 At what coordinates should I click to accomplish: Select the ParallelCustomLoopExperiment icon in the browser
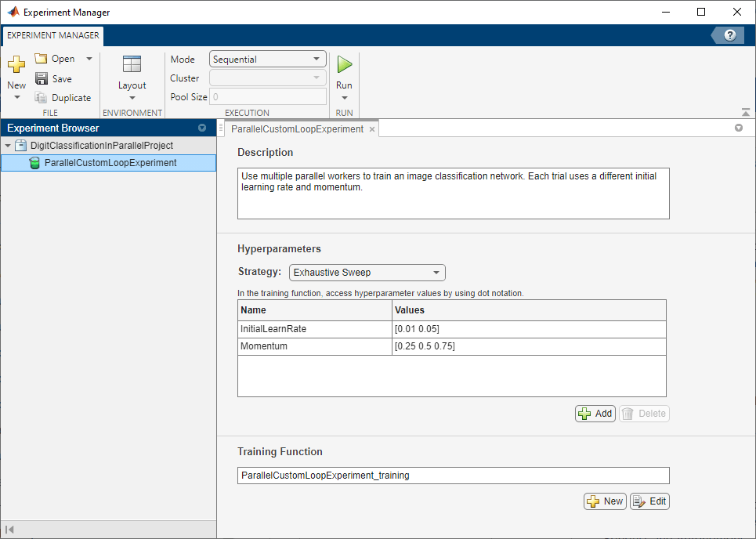pos(34,163)
